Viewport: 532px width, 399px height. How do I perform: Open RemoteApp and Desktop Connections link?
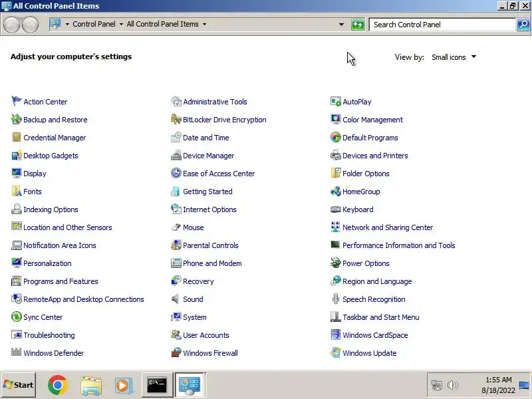tap(84, 299)
